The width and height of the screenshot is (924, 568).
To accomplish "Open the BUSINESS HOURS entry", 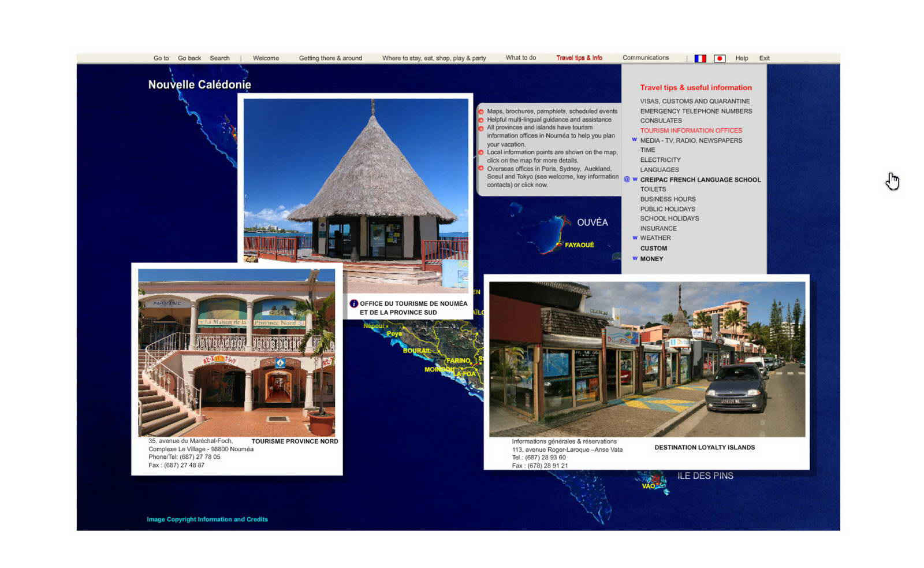I will (668, 199).
